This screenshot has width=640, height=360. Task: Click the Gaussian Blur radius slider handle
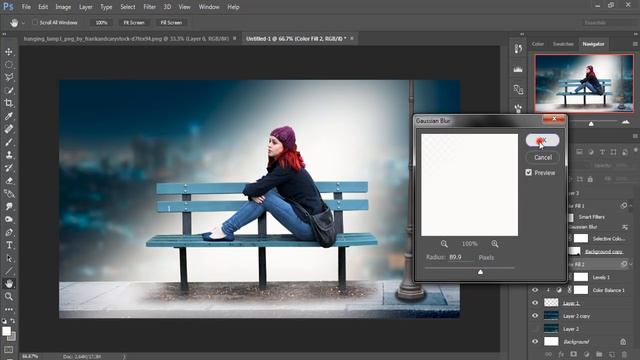[480, 271]
